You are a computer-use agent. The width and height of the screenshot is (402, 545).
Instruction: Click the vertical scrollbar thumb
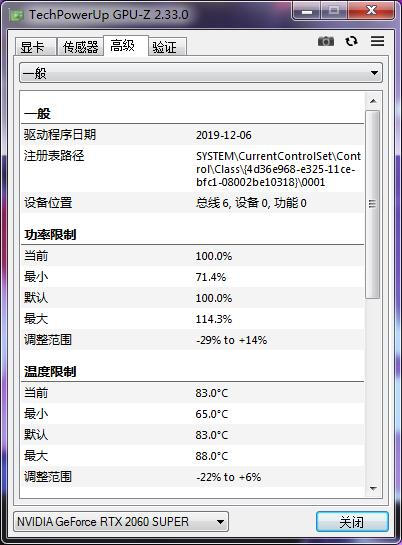372,204
